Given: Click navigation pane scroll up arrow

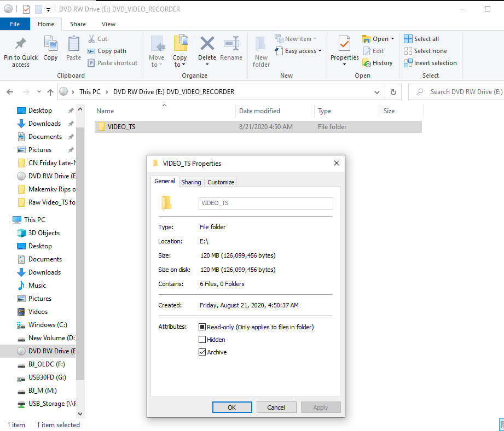Looking at the screenshot, I should 80,109.
